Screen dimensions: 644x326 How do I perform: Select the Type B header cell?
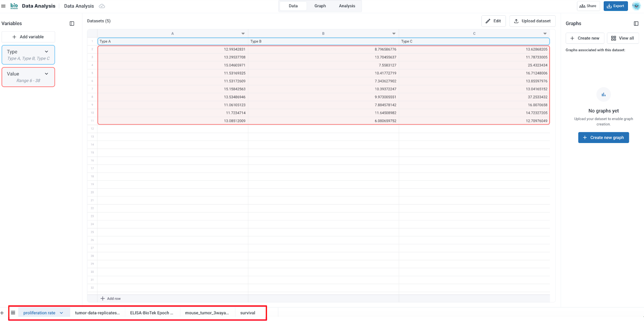[x=323, y=41]
